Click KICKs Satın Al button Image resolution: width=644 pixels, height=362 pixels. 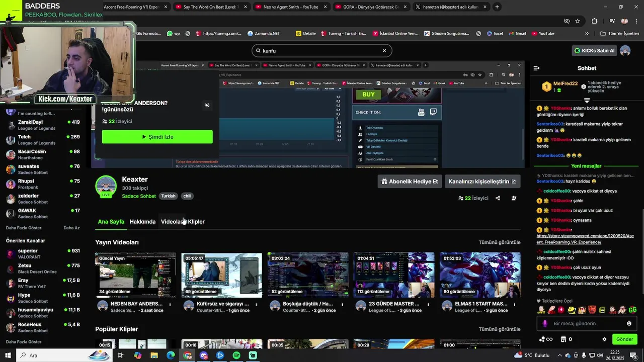click(595, 51)
